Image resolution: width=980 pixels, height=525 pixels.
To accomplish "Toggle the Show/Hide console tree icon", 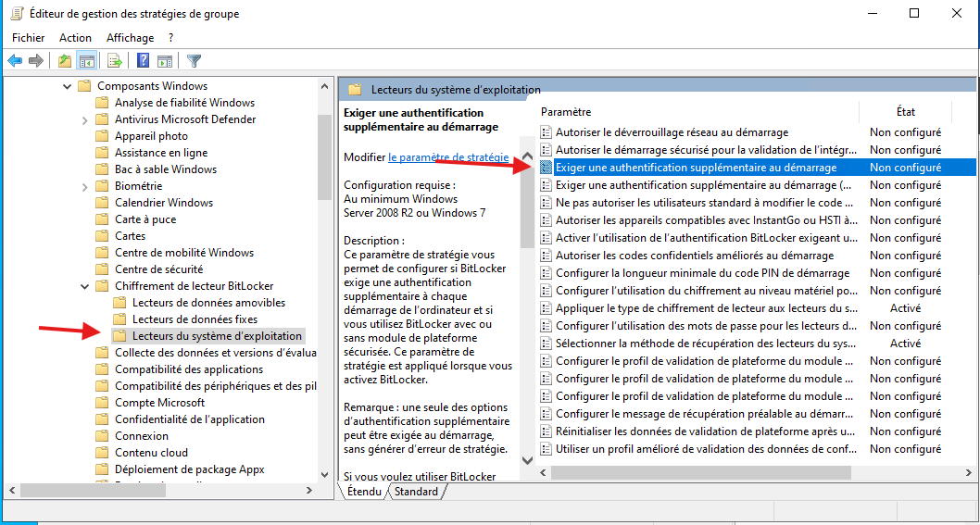I will (x=86, y=60).
